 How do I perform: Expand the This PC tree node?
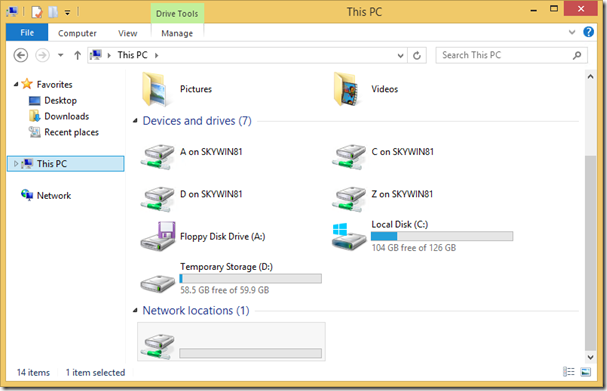(x=16, y=164)
